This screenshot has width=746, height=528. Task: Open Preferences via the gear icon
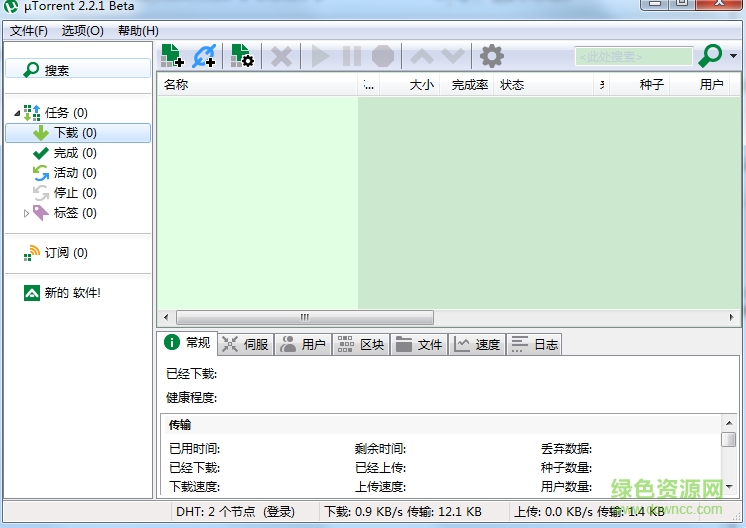pyautogui.click(x=491, y=56)
